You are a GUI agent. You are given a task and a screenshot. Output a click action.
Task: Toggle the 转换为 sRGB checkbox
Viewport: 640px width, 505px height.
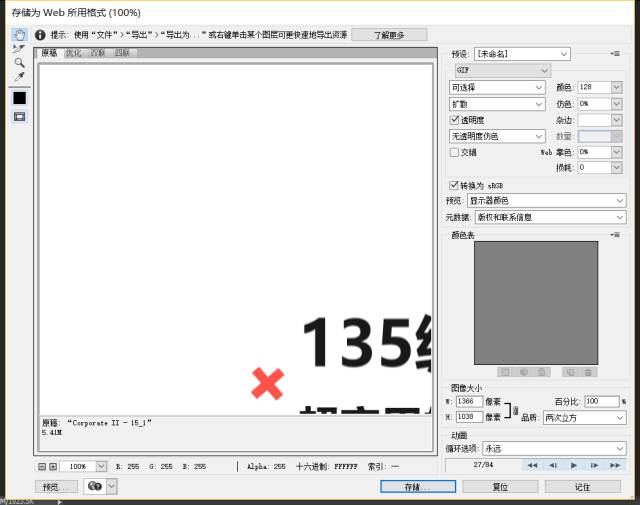(453, 185)
